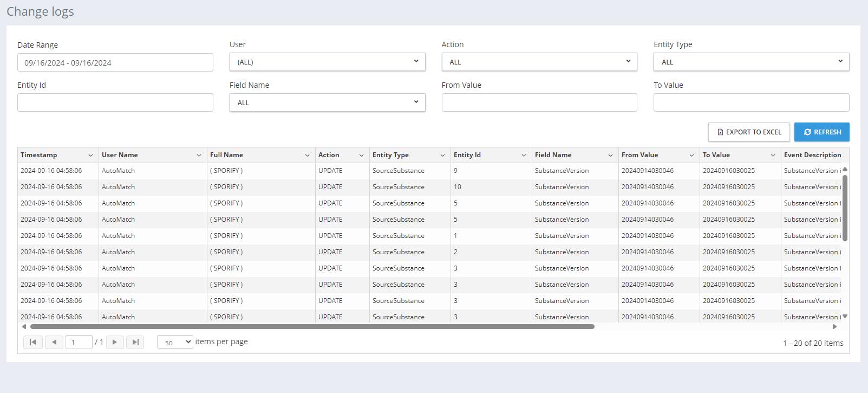868x393 pixels.
Task: Click the horizontal scrollbar of the grid
Action: (x=312, y=327)
